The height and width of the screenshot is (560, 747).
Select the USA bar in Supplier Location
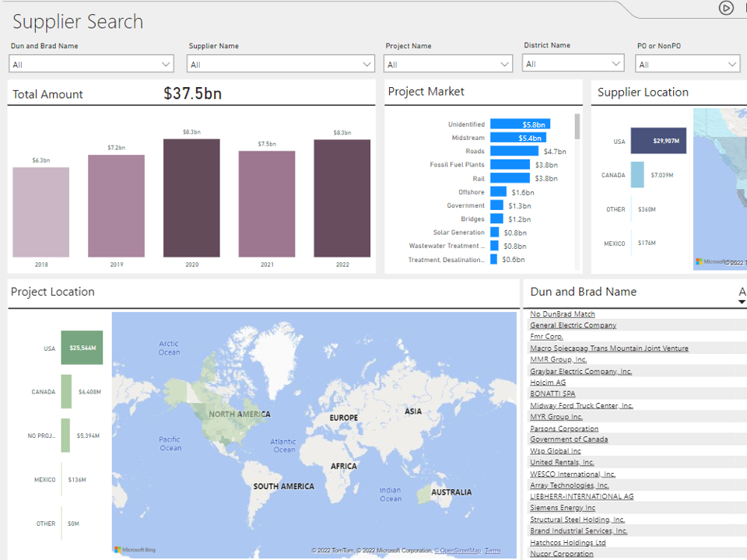pos(658,141)
